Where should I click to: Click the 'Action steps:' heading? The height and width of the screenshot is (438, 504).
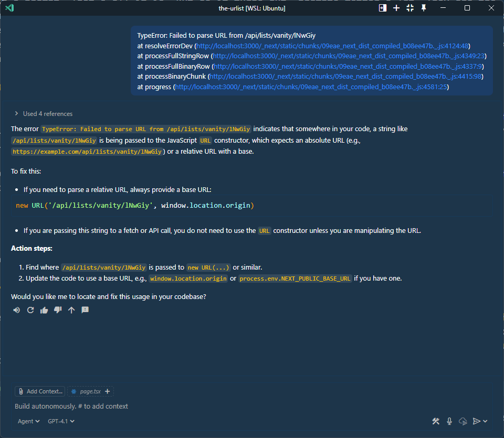(31, 248)
